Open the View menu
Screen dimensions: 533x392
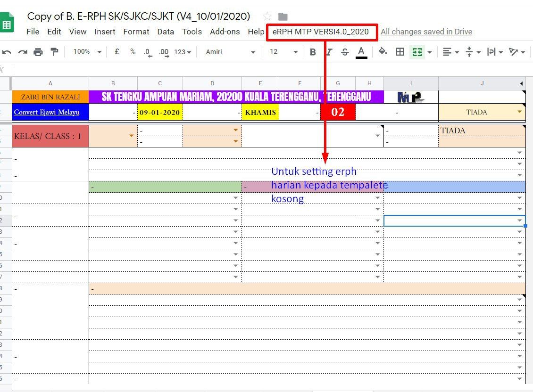pyautogui.click(x=78, y=32)
